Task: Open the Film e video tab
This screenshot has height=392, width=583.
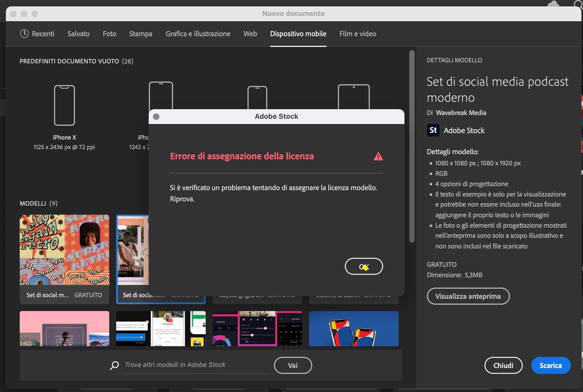Action: (358, 34)
